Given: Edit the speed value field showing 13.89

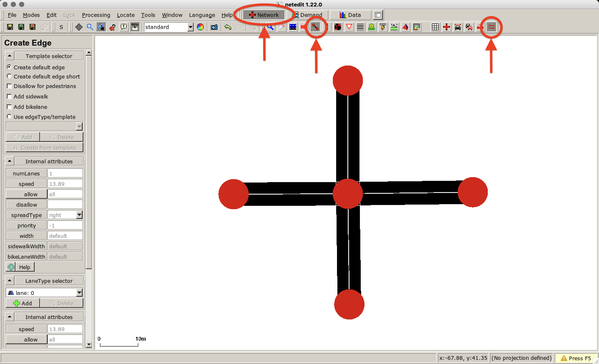Looking at the screenshot, I should pyautogui.click(x=65, y=184).
